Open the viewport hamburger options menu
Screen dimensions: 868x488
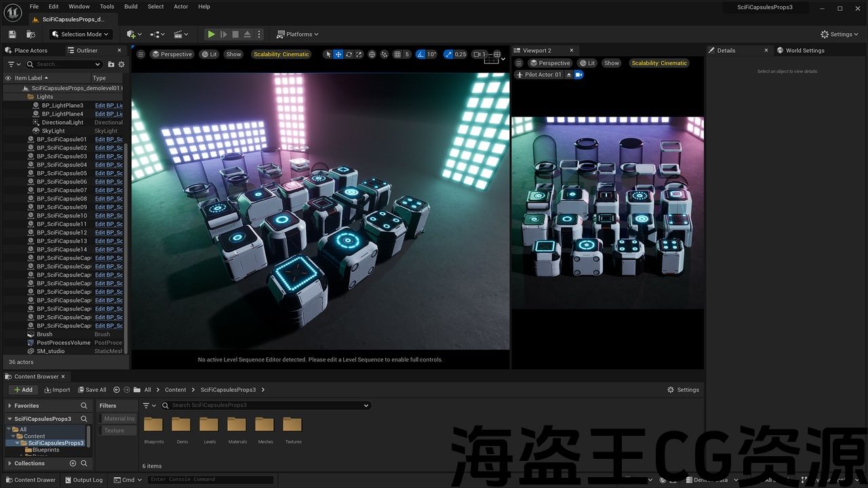(x=141, y=54)
